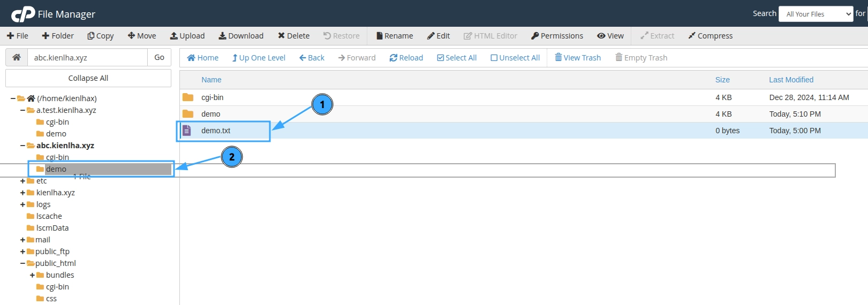Click the abc.kienlha.xyz path input field

point(87,57)
